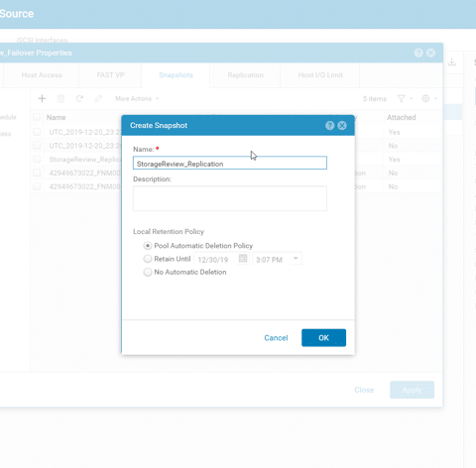The height and width of the screenshot is (468, 476).
Task: Select Pool Automatic Deletion Policy option
Action: coord(148,246)
